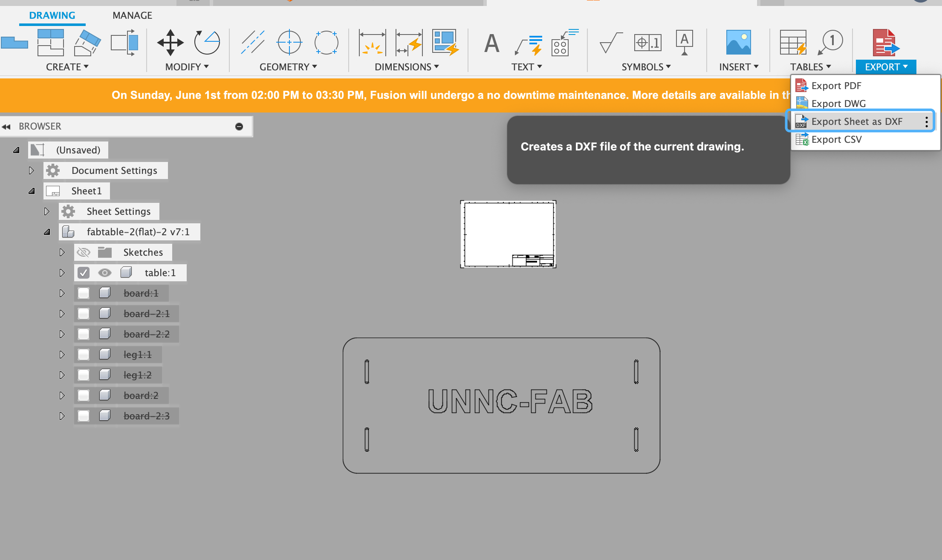Open the DIMENSIONS dropdown menu
942x560 pixels.
407,67
